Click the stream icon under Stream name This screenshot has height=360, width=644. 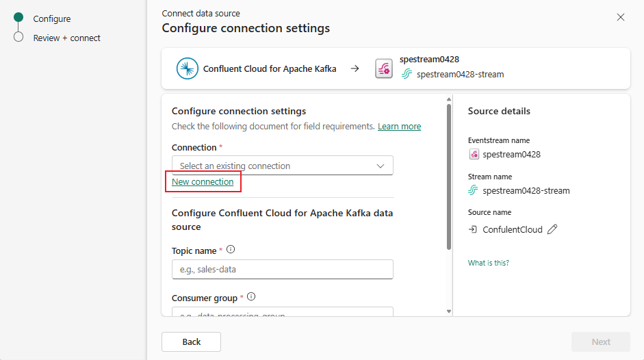point(474,190)
